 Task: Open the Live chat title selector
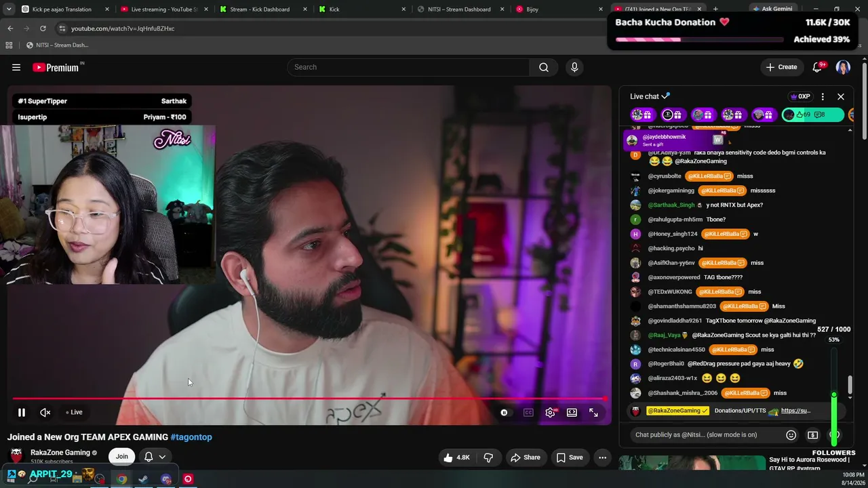pos(650,96)
